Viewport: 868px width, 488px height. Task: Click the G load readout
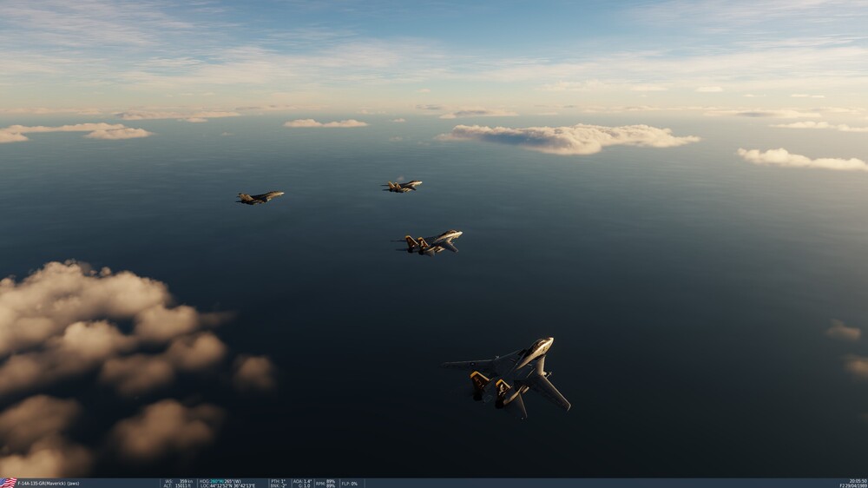pyautogui.click(x=305, y=485)
